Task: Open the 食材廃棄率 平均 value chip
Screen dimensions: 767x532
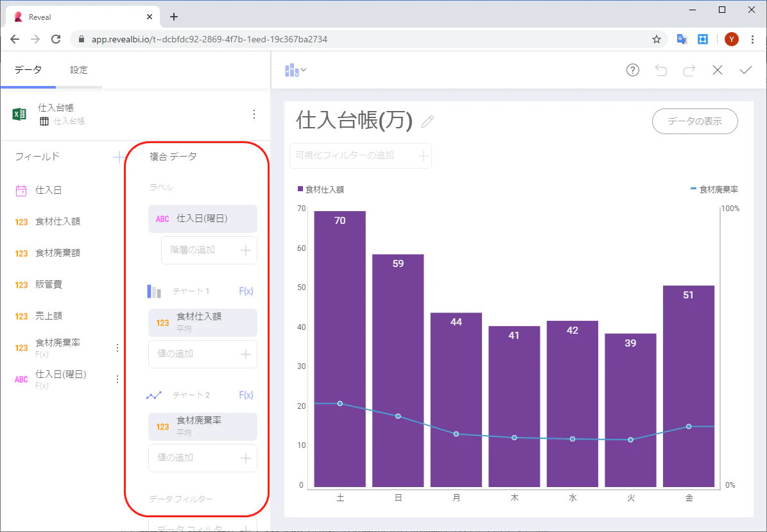Action: 203,426
